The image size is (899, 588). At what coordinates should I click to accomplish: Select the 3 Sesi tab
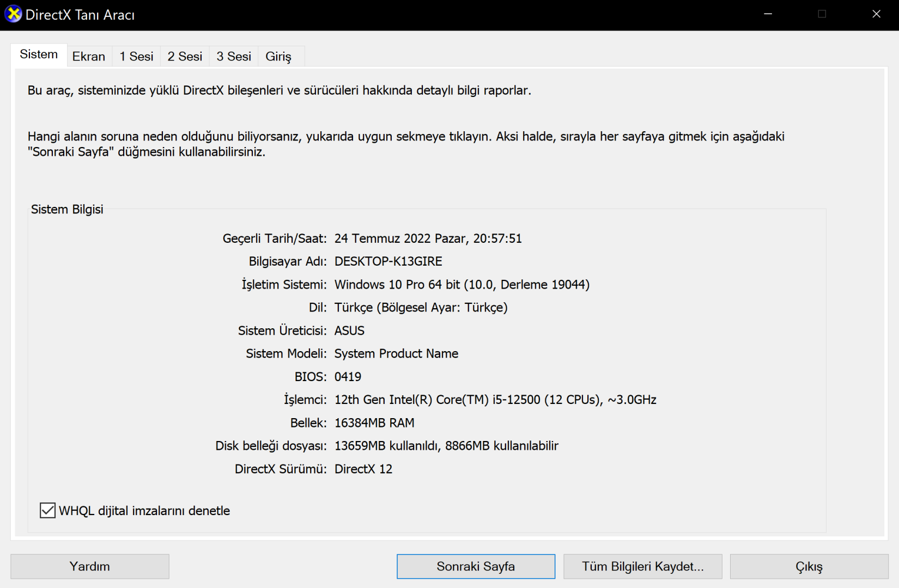click(x=234, y=57)
